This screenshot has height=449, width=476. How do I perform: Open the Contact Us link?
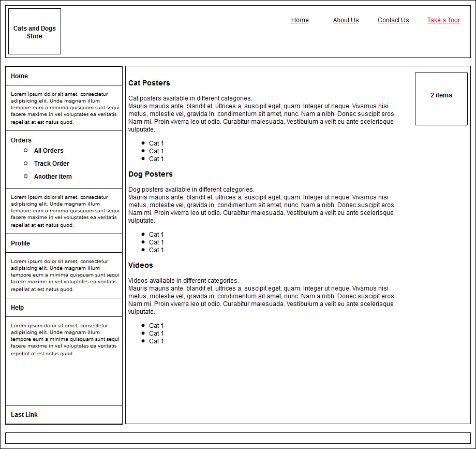(393, 20)
